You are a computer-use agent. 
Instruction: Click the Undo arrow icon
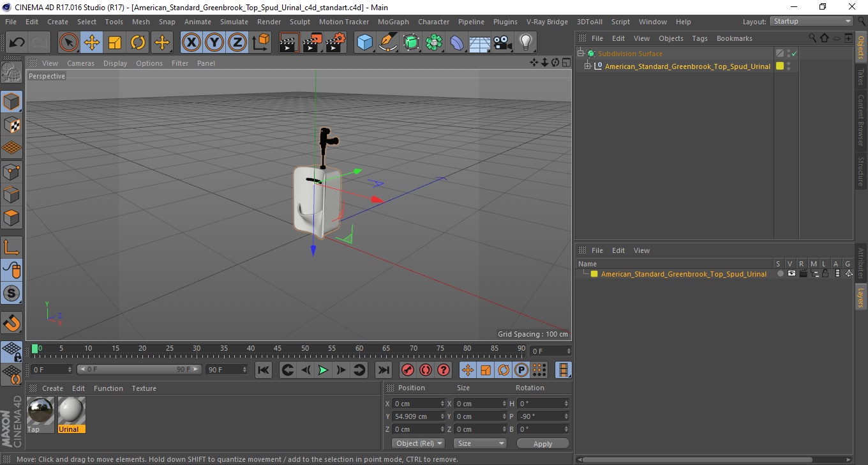17,43
